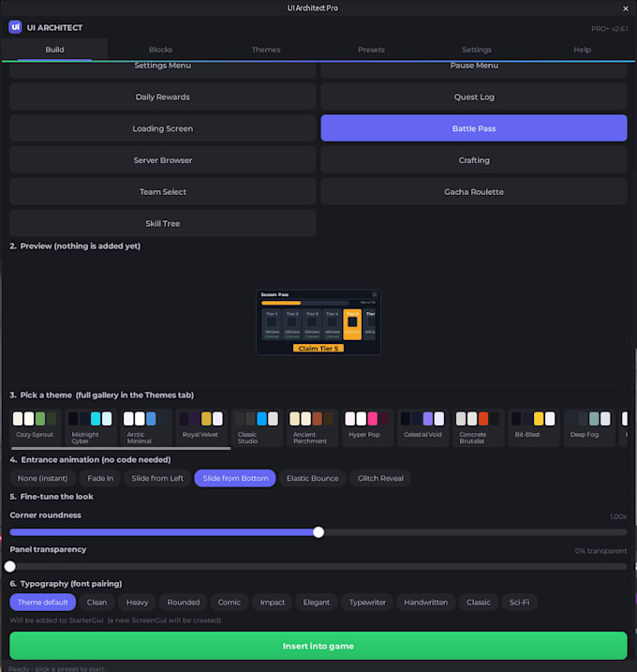Pick the Arctic Minimal theme swatch

[x=145, y=427]
